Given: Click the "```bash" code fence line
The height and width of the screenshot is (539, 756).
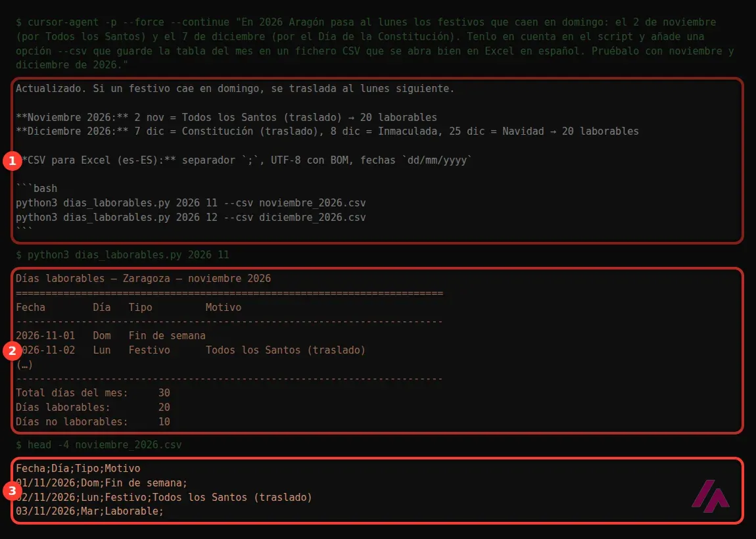Looking at the screenshot, I should (36, 189).
